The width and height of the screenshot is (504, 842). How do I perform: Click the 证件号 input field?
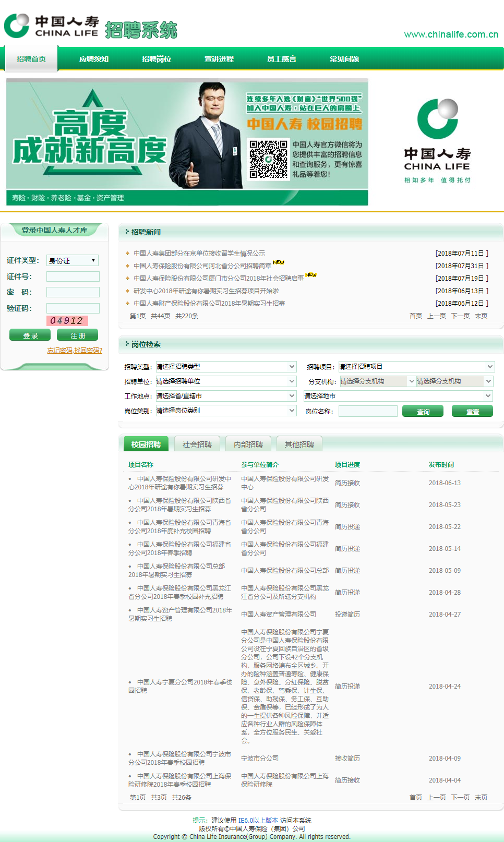coord(73,276)
